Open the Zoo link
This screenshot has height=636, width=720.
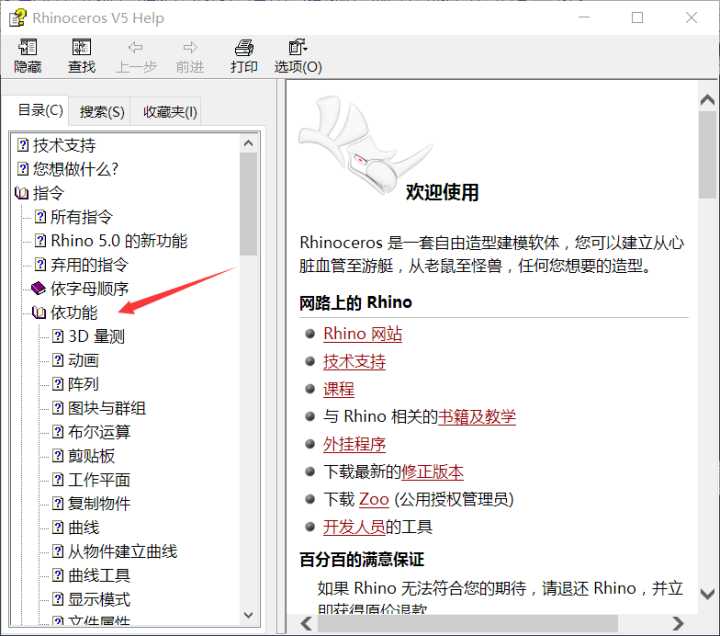coord(374,499)
